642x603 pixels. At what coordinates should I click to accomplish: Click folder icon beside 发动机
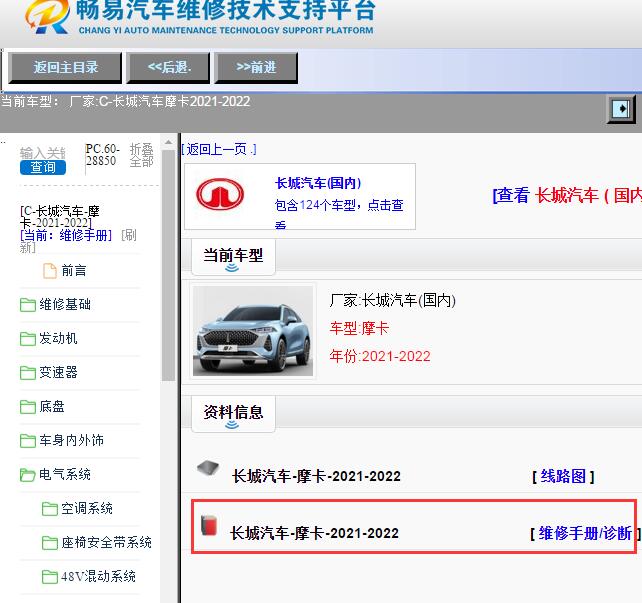(x=28, y=339)
